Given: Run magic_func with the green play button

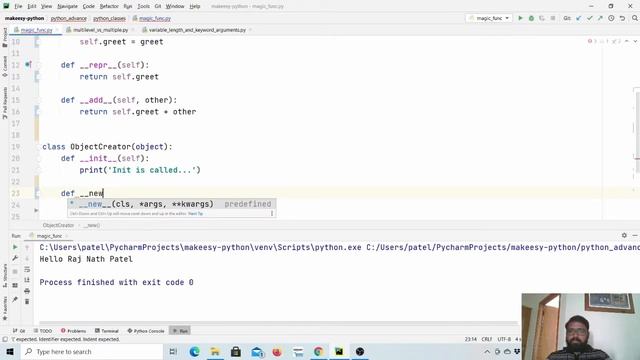Looking at the screenshot, I should point(520,18).
